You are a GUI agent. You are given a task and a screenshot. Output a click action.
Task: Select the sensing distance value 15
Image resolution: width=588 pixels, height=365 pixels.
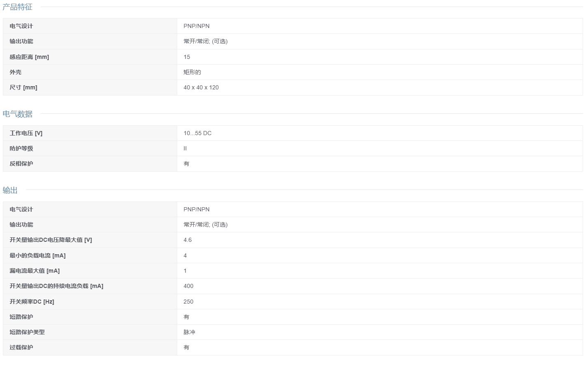(x=187, y=57)
